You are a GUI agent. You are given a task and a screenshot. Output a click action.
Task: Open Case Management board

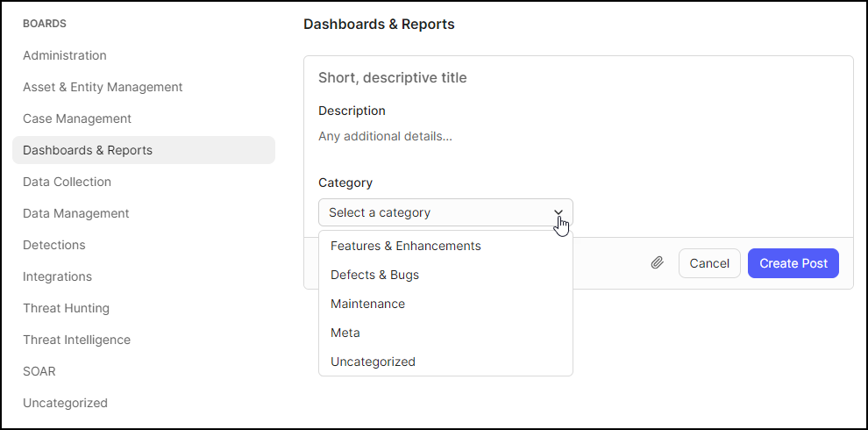(77, 118)
